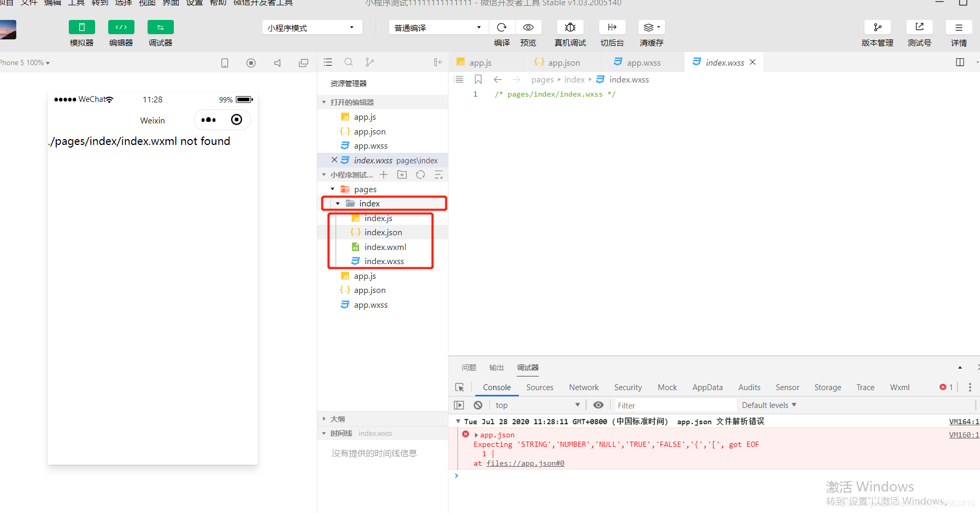The width and height of the screenshot is (980, 513).
Task: Open the 小程序模式 mode dropdown
Action: pos(312,27)
